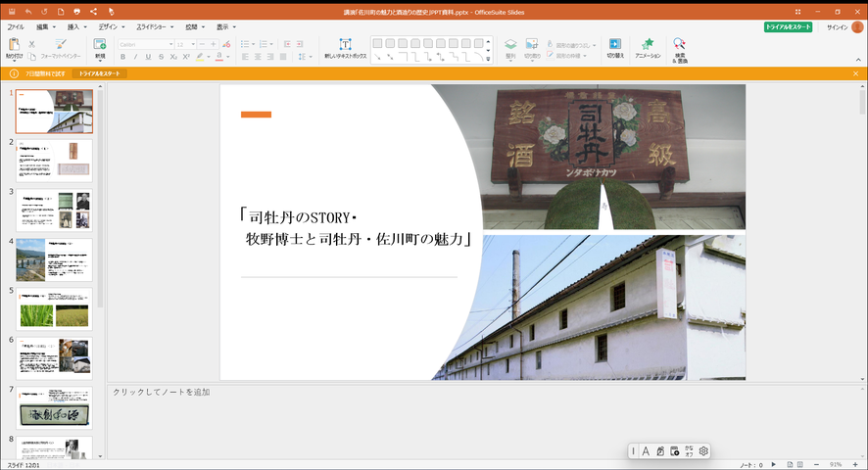Undo the last action

[28, 12]
